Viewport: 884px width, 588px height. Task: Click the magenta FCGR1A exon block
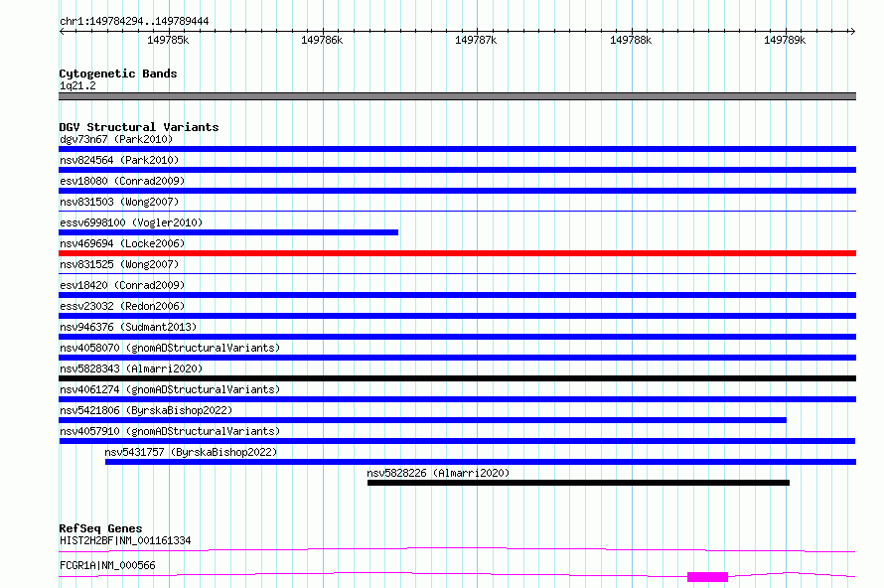707,577
